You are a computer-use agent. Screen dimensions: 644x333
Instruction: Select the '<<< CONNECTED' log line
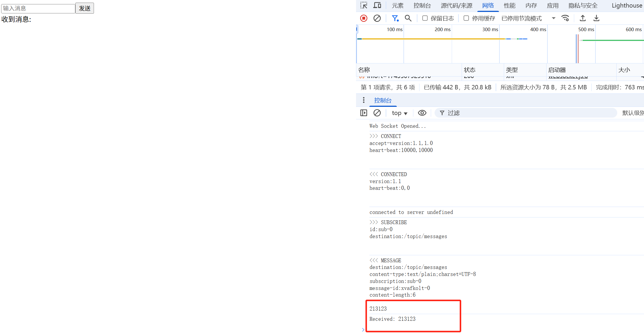tap(388, 174)
